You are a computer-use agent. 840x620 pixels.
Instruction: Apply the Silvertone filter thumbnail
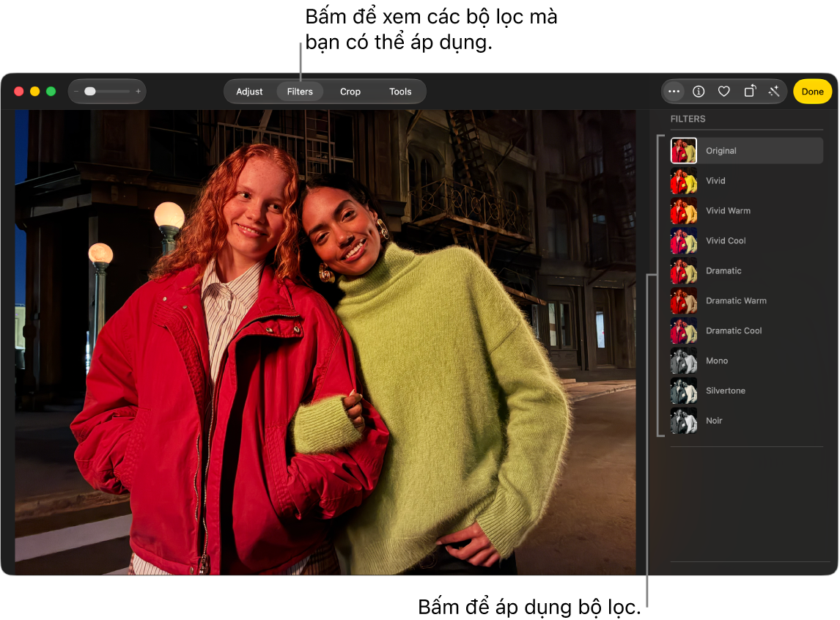[x=684, y=391]
